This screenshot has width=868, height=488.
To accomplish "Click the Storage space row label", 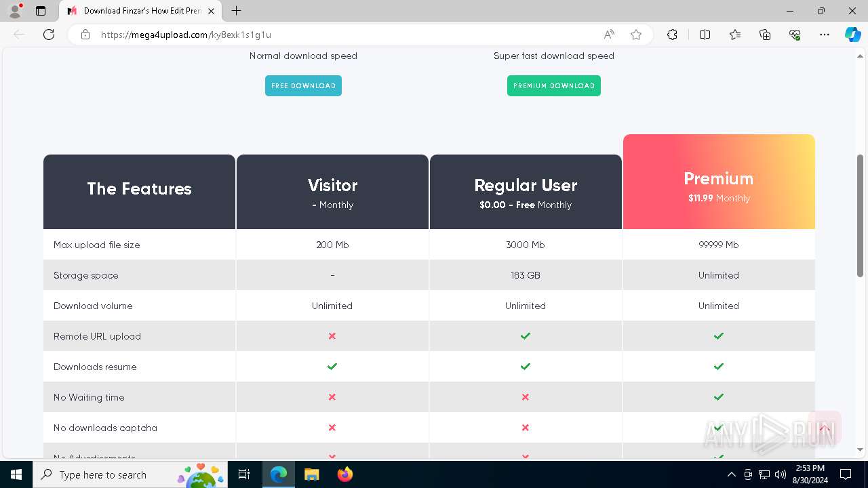I will (x=86, y=275).
